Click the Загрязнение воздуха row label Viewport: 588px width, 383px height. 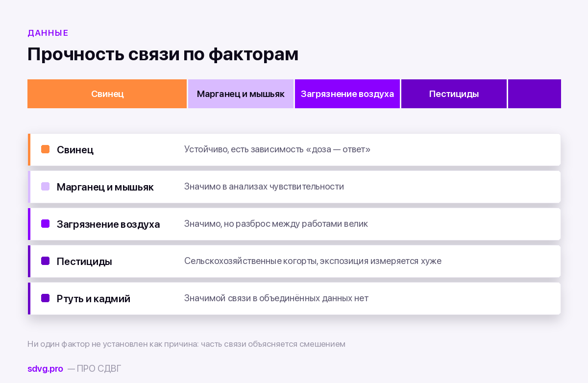click(108, 224)
